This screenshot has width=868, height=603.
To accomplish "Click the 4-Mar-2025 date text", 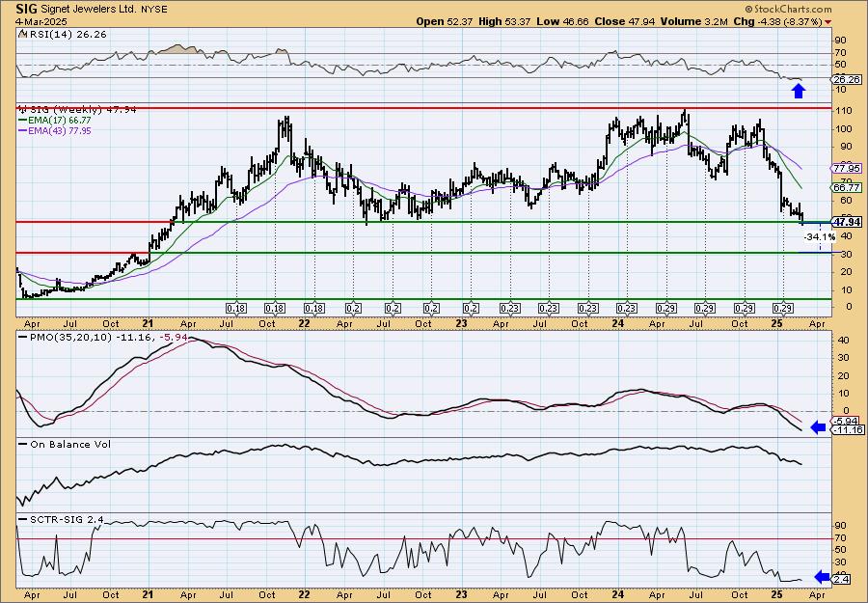I will [x=41, y=21].
